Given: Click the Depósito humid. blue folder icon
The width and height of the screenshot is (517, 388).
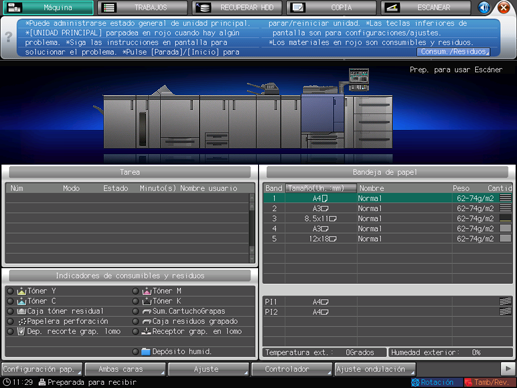Looking at the screenshot, I should click(x=146, y=351).
